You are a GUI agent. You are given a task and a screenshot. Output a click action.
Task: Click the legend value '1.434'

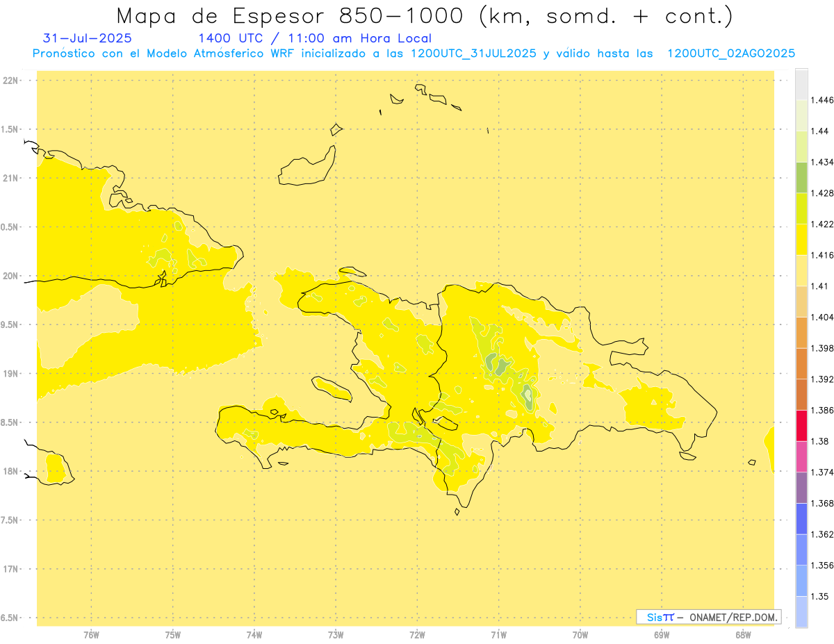tap(822, 162)
